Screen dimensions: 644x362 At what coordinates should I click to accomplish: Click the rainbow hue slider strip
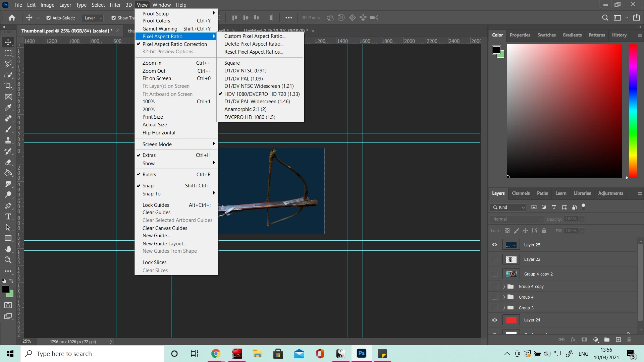(633, 111)
